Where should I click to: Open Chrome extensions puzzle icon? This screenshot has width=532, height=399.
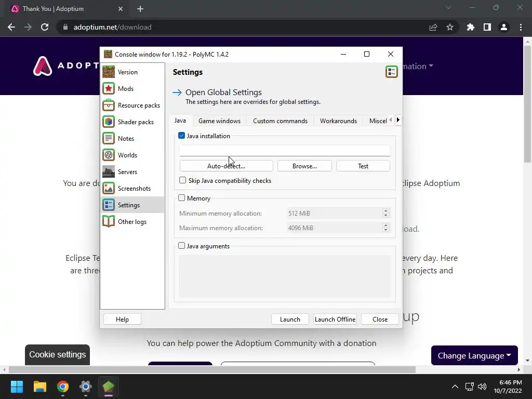point(471,27)
